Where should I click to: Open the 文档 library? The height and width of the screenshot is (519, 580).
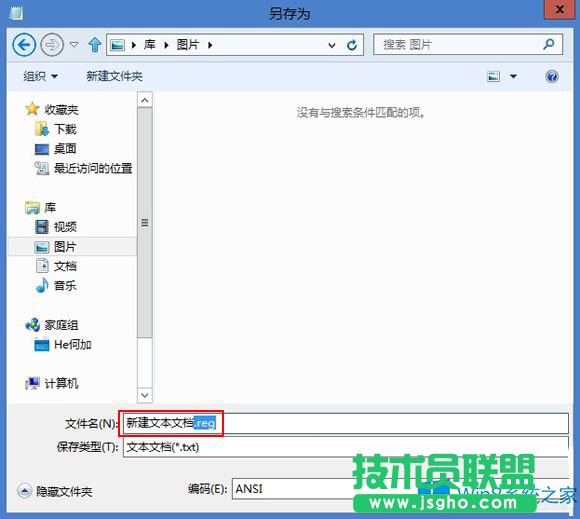(x=65, y=266)
